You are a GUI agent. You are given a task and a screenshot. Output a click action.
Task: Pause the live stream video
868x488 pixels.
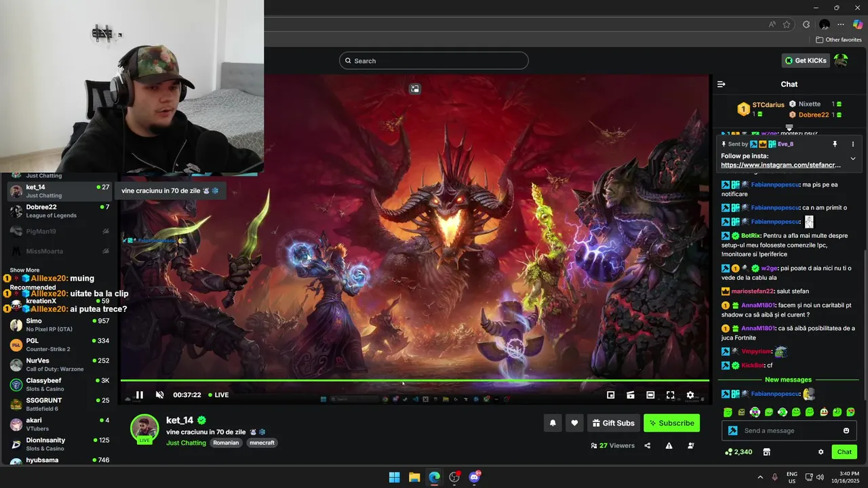pos(139,394)
